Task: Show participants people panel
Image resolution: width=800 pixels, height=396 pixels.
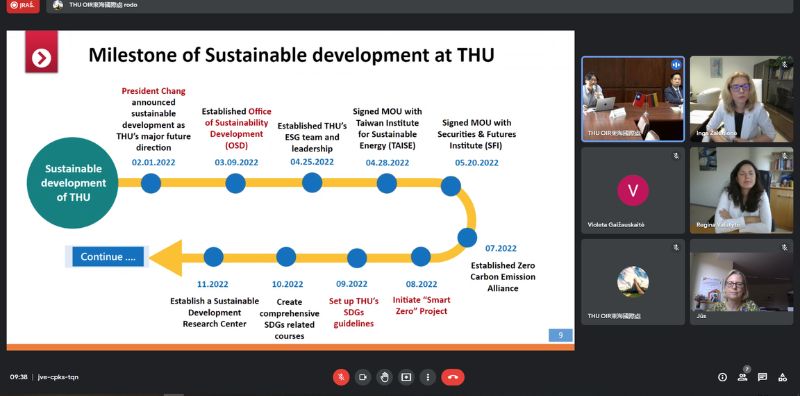Action: pos(742,377)
